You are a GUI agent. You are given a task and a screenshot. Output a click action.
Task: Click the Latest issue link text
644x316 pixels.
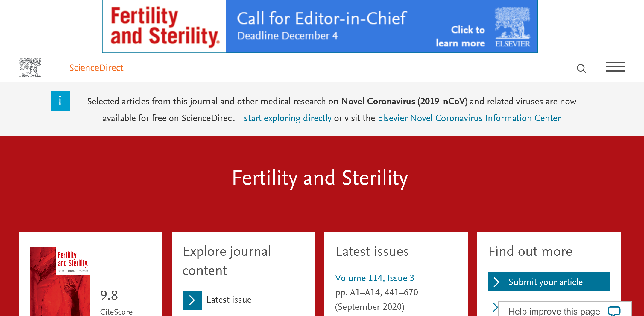tap(229, 300)
